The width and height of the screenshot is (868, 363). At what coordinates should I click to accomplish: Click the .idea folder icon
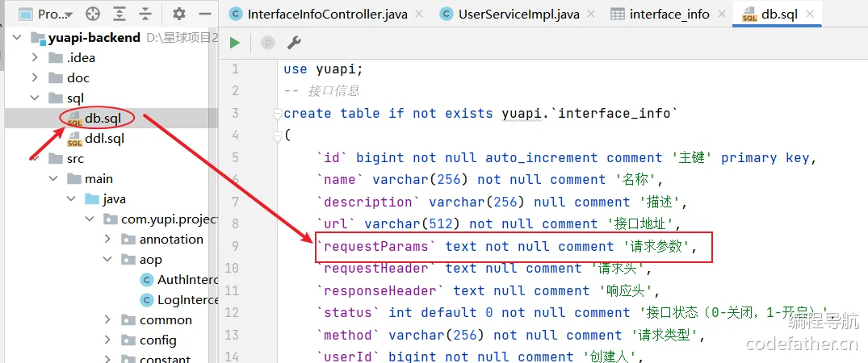point(56,57)
